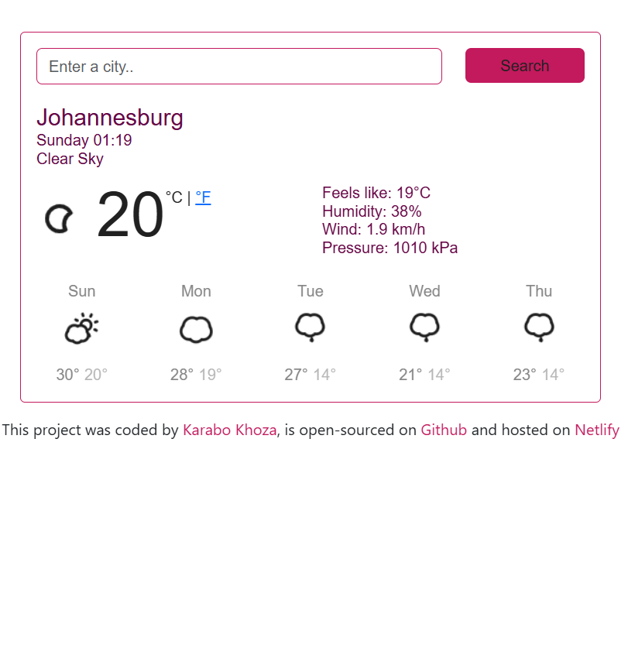
Task: Select the Clear Sky description text
Action: [x=70, y=159]
